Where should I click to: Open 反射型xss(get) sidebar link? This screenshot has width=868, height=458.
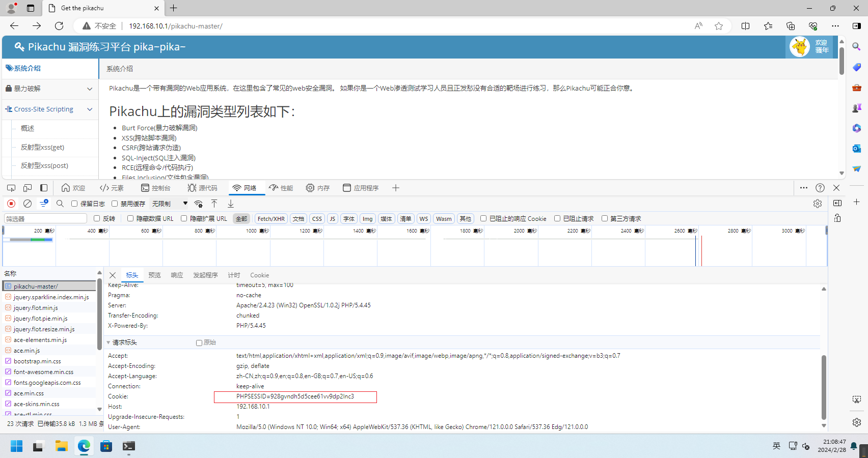click(x=42, y=147)
